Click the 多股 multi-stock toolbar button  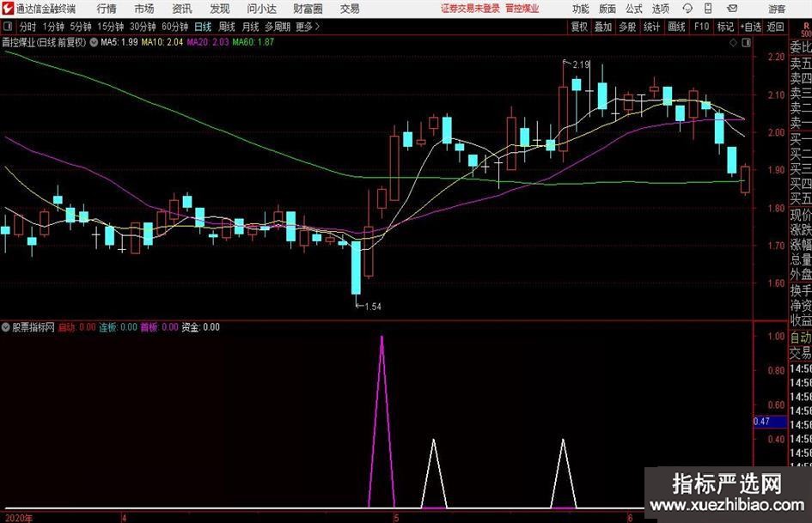tap(627, 27)
